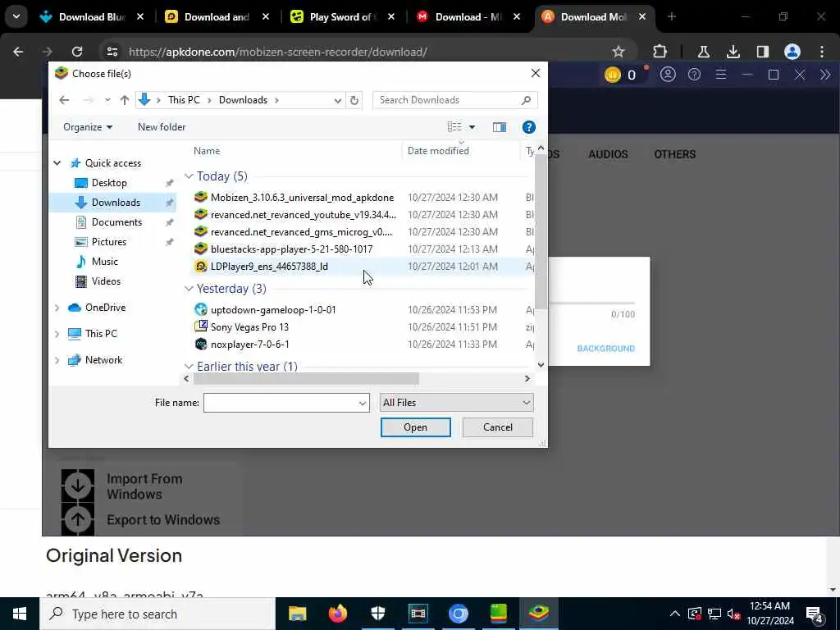Go up one folder level in dialog

coord(125,100)
